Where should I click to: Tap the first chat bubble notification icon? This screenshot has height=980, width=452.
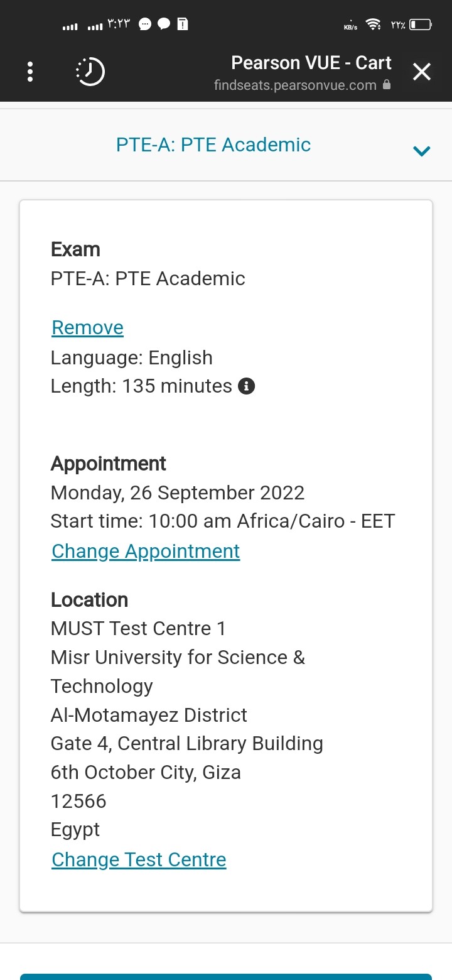coord(144,24)
